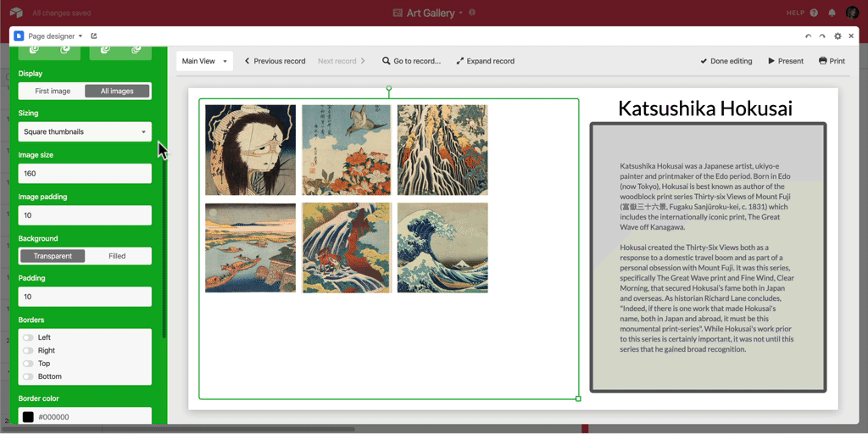Click the Padding input field
The image size is (868, 434).
pyautogui.click(x=85, y=297)
